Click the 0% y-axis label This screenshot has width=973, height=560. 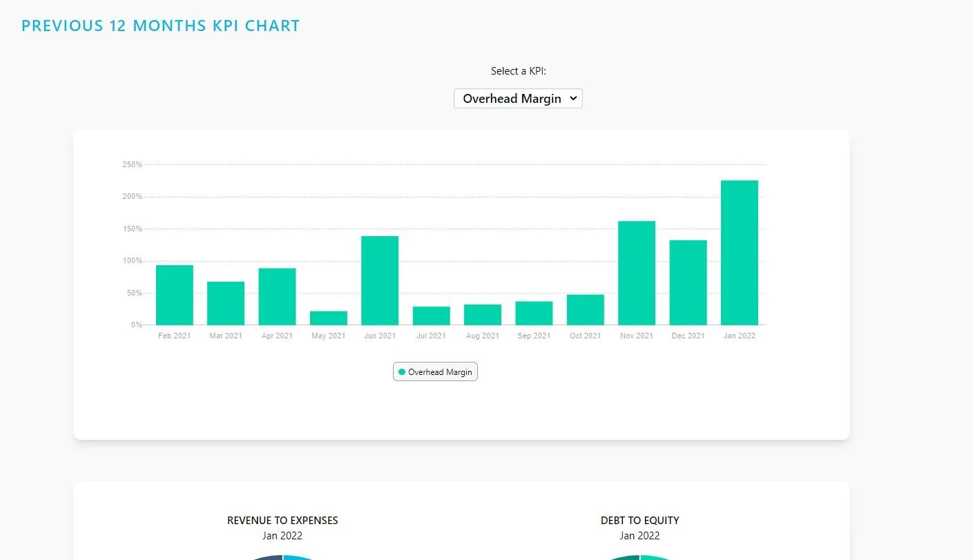point(137,325)
